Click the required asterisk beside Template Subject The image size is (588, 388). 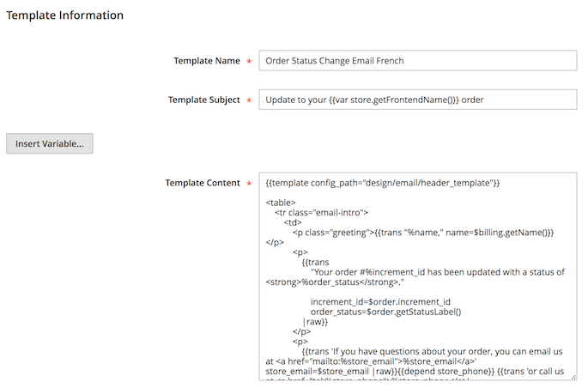pos(249,100)
